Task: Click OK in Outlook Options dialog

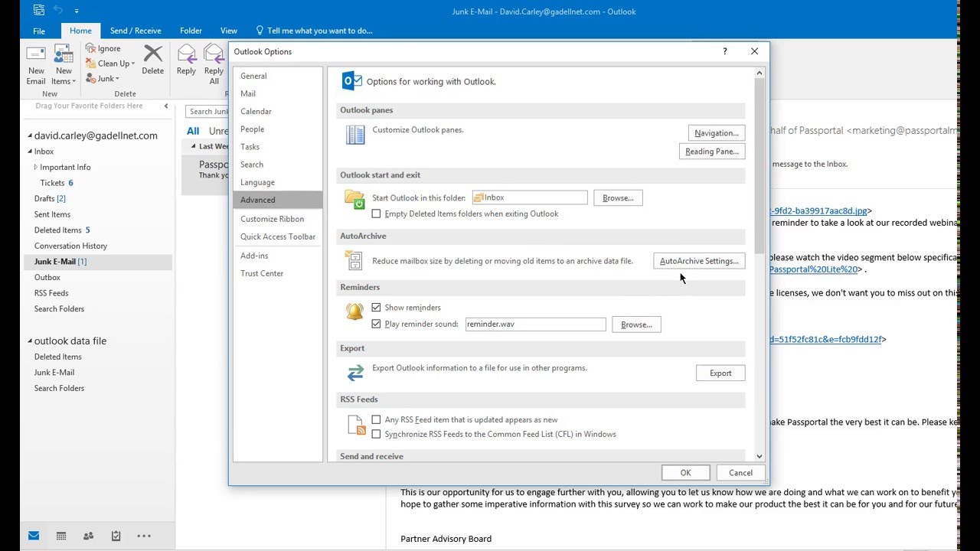Action: tap(685, 473)
